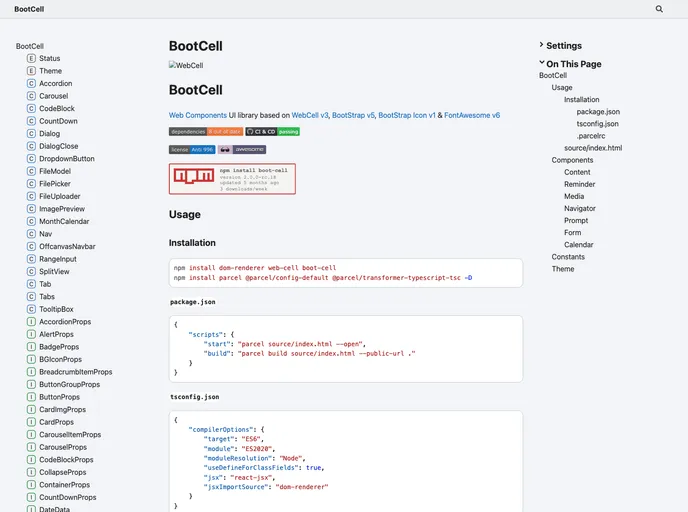Jump to Usage in page outline
This screenshot has height=512, width=688.
[562, 88]
